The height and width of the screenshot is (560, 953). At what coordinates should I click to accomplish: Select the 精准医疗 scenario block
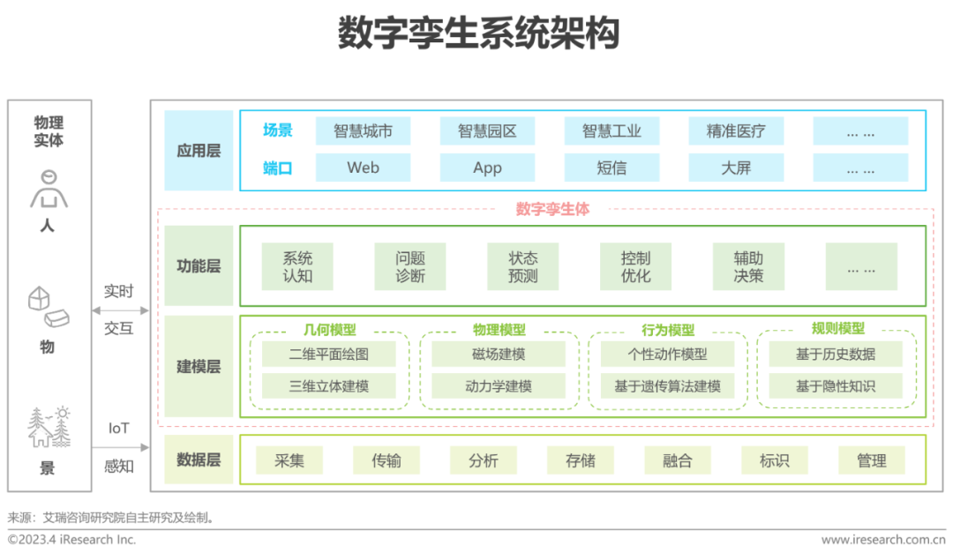pos(736,130)
